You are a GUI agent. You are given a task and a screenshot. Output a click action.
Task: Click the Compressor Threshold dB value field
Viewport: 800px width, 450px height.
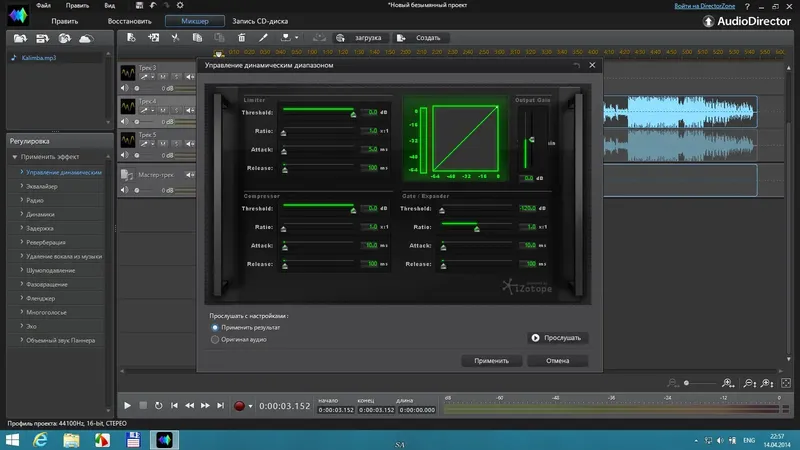click(369, 208)
